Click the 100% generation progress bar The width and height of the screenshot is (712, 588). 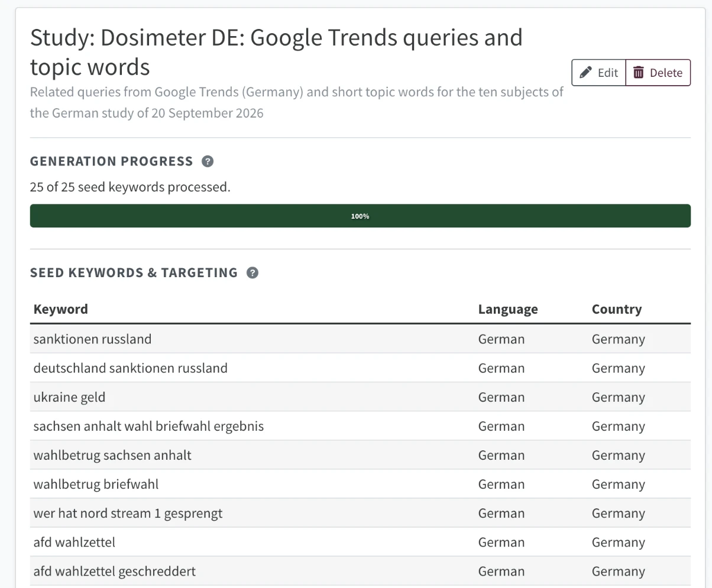(360, 216)
